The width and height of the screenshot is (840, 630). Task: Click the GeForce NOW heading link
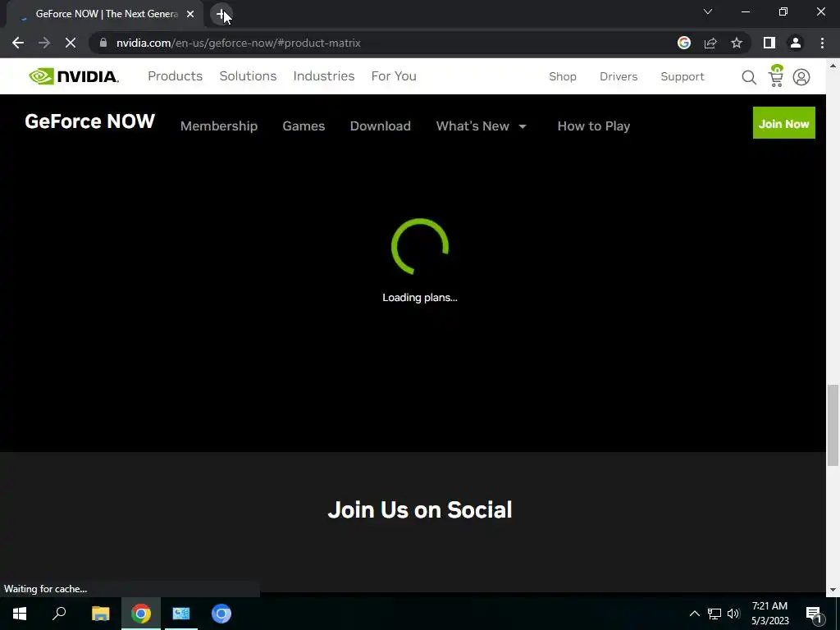click(x=90, y=121)
